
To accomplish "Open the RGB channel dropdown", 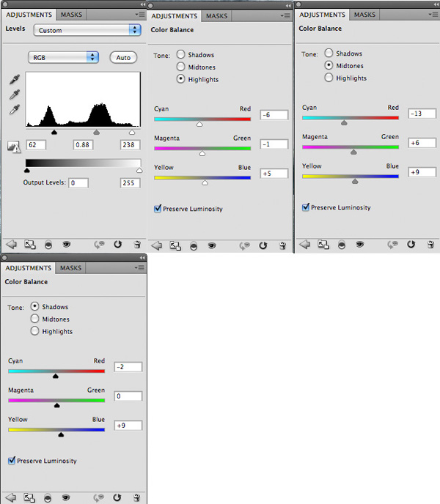I will tap(63, 58).
